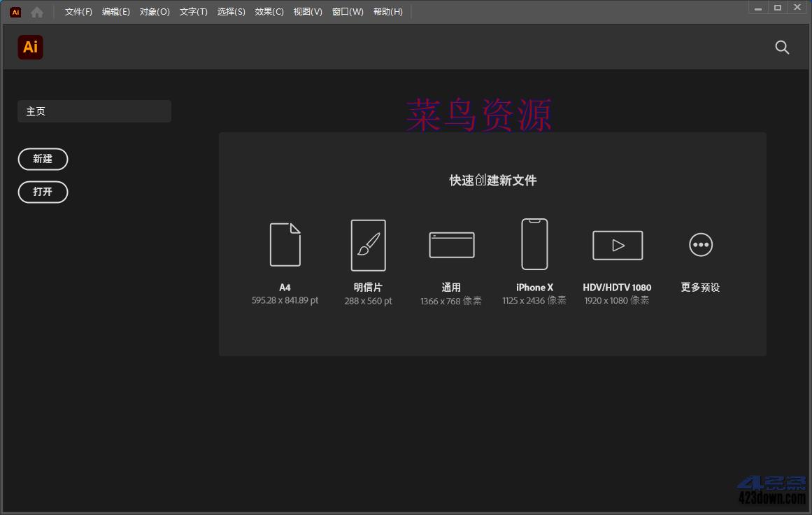Select the HDV/HDTV 1080 video preset icon

(x=617, y=245)
